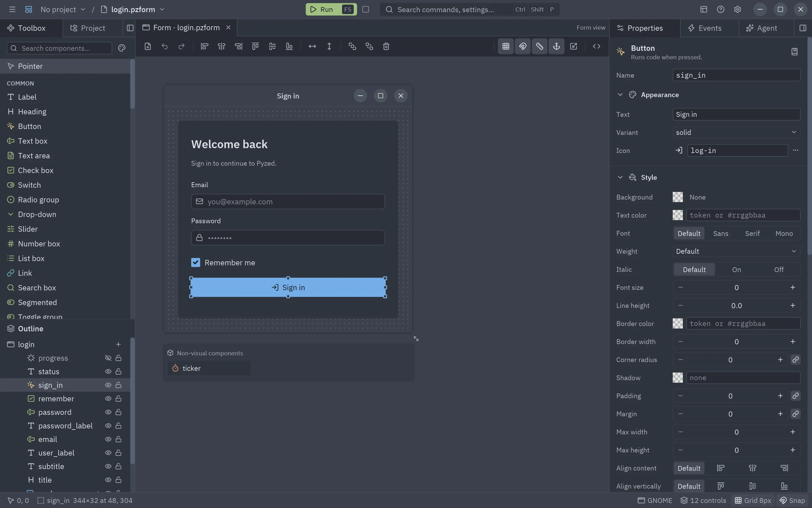Align selected controls to left edges
The width and height of the screenshot is (812, 508).
204,46
